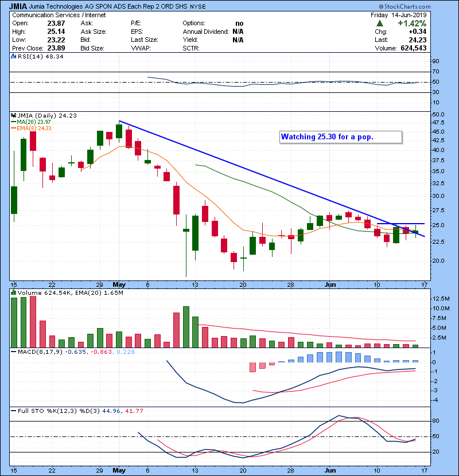459x476 pixels.
Task: Click the date Friday 14-Jun-2019
Action: [x=399, y=15]
